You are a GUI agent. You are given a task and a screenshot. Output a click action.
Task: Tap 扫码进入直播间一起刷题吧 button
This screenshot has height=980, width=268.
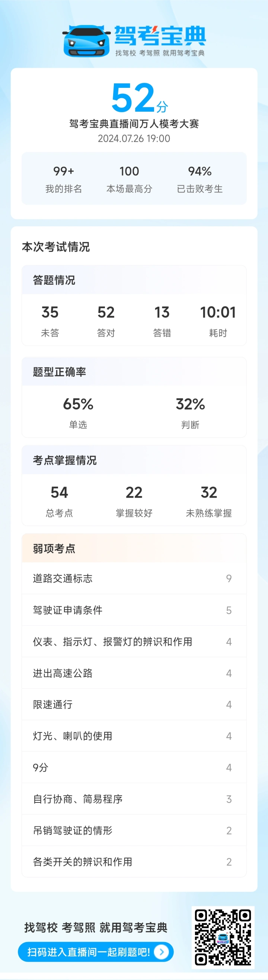96,952
